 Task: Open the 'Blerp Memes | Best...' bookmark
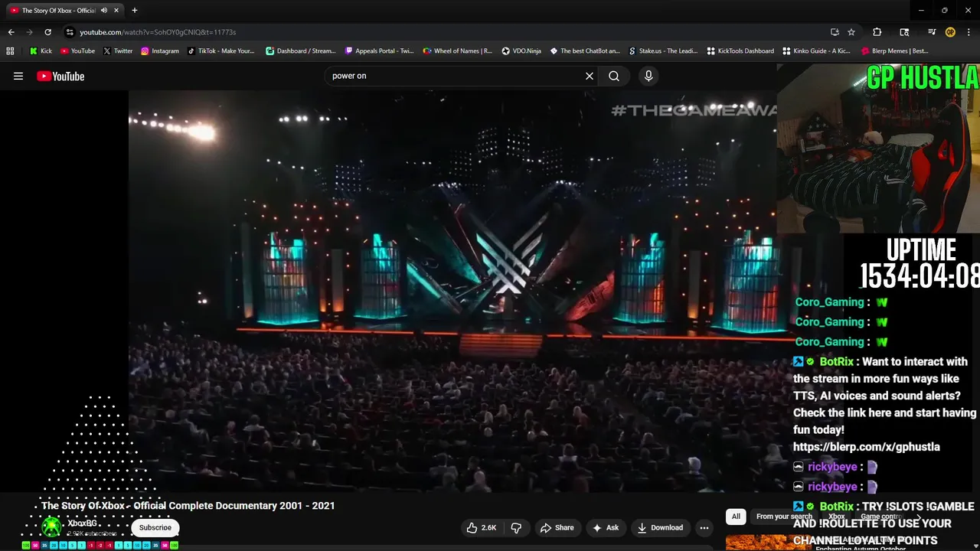(895, 51)
